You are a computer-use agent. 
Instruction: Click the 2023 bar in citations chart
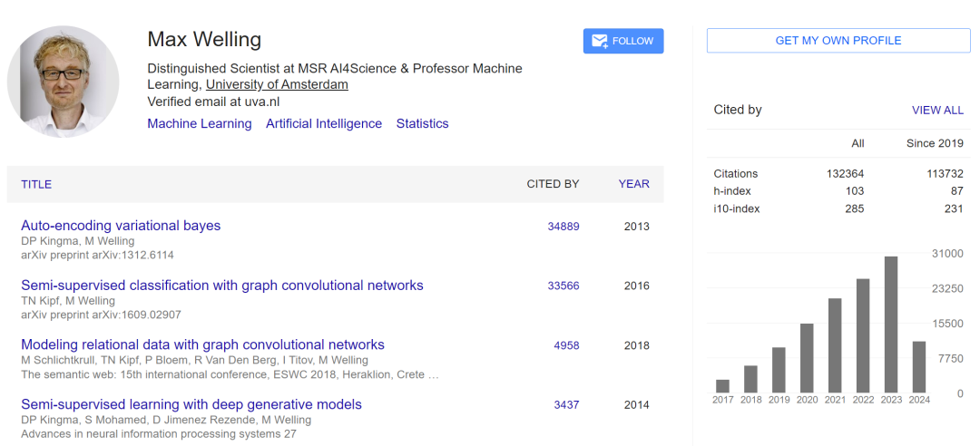(x=891, y=325)
